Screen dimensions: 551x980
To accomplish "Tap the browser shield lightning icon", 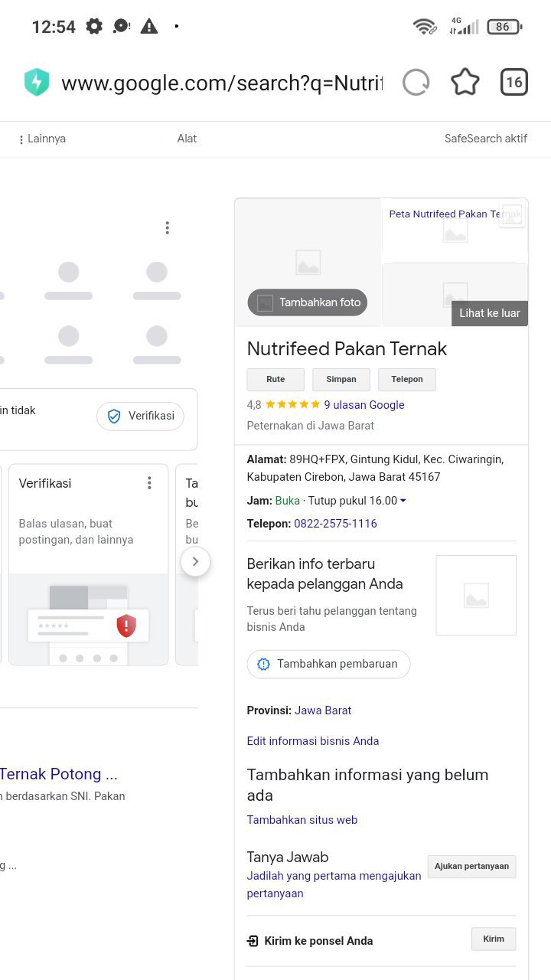I will pos(37,83).
